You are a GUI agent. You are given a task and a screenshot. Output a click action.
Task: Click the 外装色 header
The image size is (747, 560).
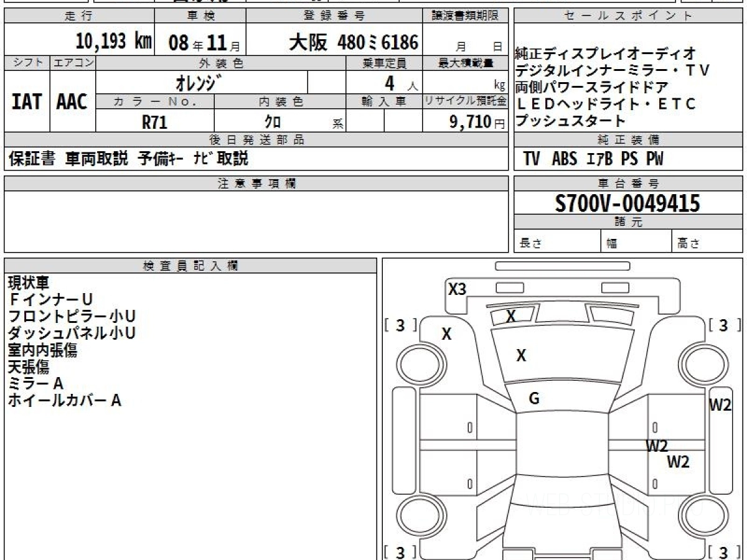coord(221,63)
